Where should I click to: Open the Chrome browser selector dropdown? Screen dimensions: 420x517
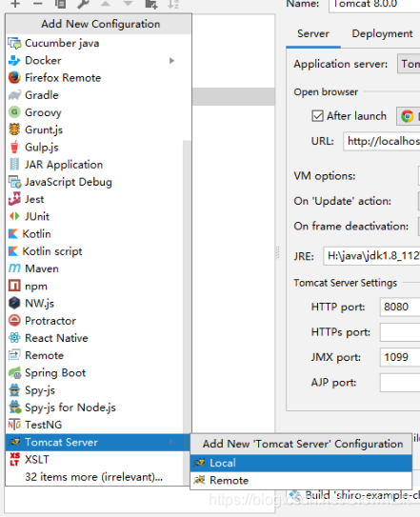pyautogui.click(x=409, y=116)
